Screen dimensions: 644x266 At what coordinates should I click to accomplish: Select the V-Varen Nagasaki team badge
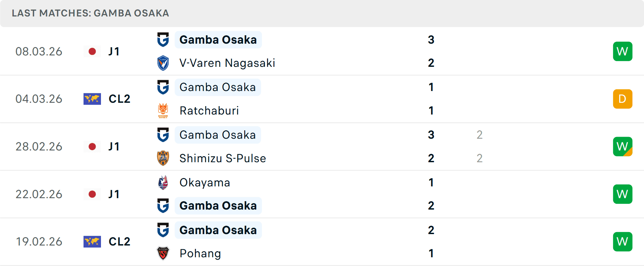[163, 63]
